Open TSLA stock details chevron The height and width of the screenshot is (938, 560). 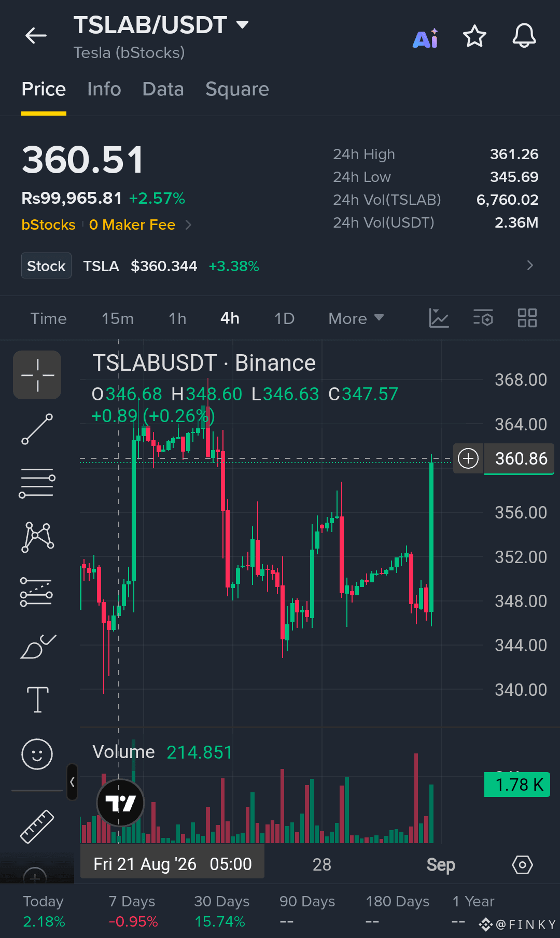(530, 265)
